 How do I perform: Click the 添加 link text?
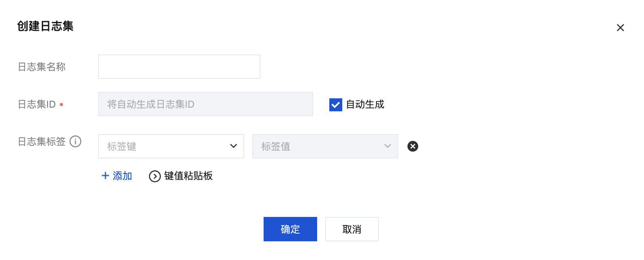[x=122, y=176]
